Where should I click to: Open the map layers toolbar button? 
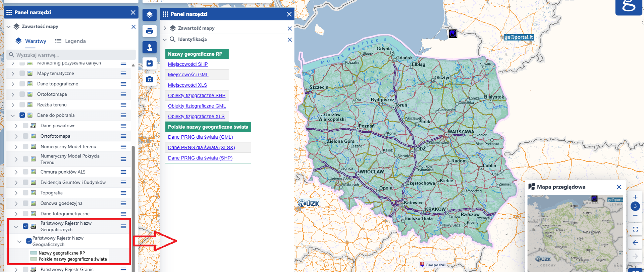(150, 15)
